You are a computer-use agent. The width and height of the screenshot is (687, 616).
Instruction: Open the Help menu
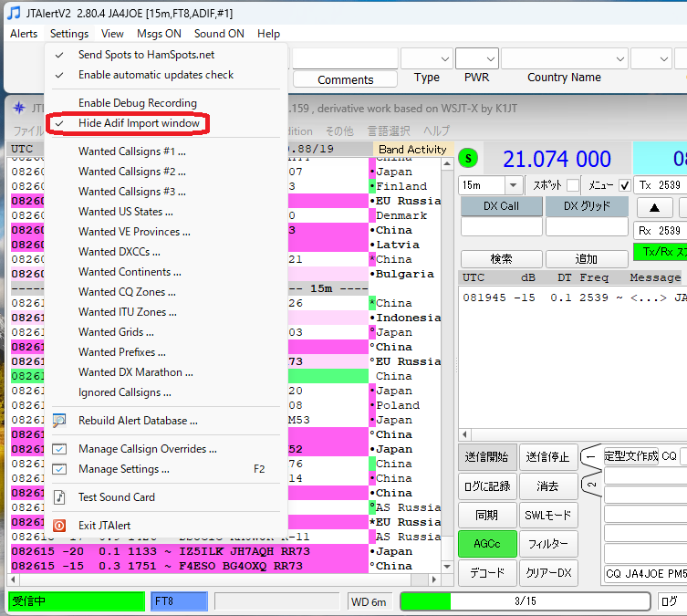268,34
